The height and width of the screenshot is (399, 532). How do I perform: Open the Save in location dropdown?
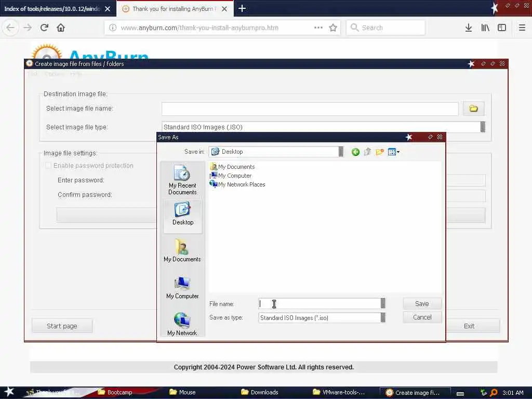coord(341,152)
